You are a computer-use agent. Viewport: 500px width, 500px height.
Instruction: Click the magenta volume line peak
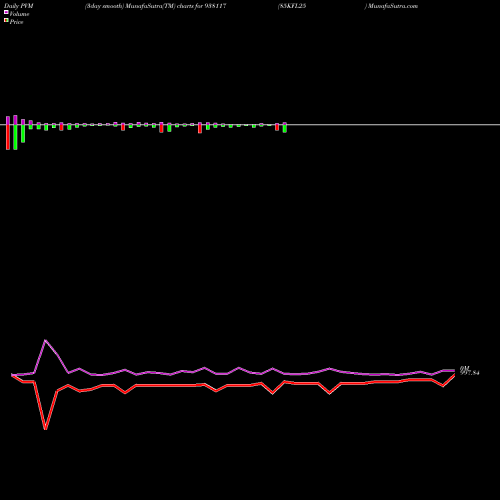click(46, 341)
